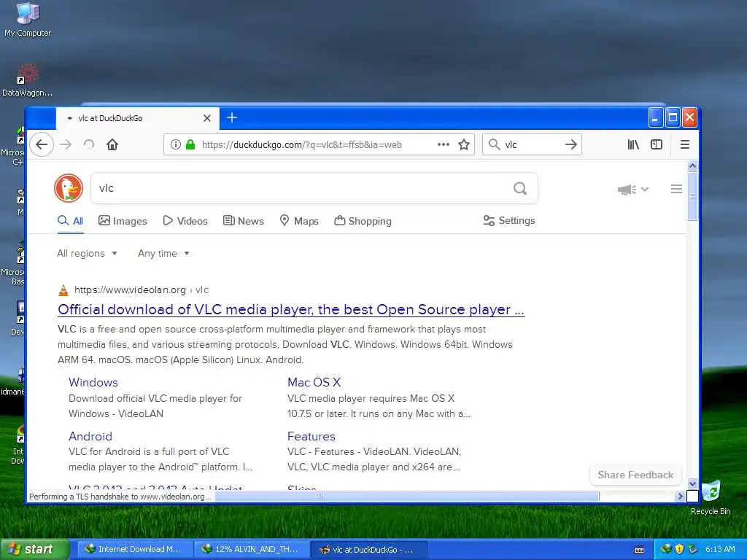This screenshot has width=747, height=560.
Task: Click the vertical scrollbar thumb
Action: point(693,196)
